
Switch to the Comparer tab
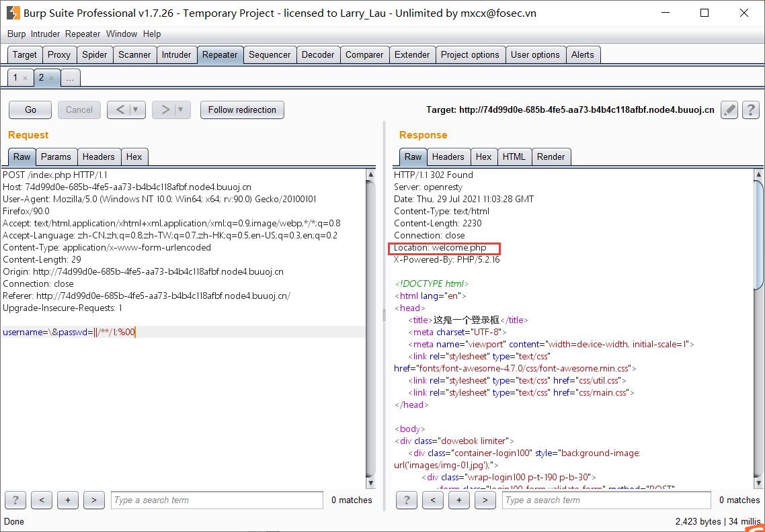tap(364, 54)
